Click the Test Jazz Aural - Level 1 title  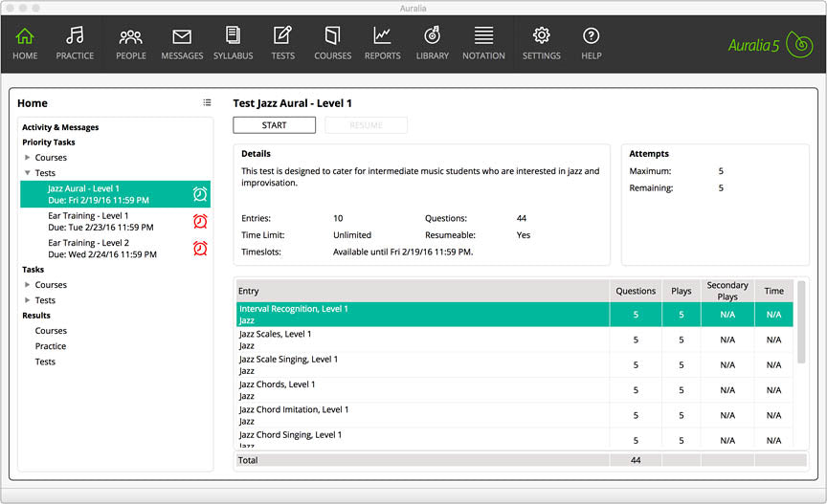point(292,103)
